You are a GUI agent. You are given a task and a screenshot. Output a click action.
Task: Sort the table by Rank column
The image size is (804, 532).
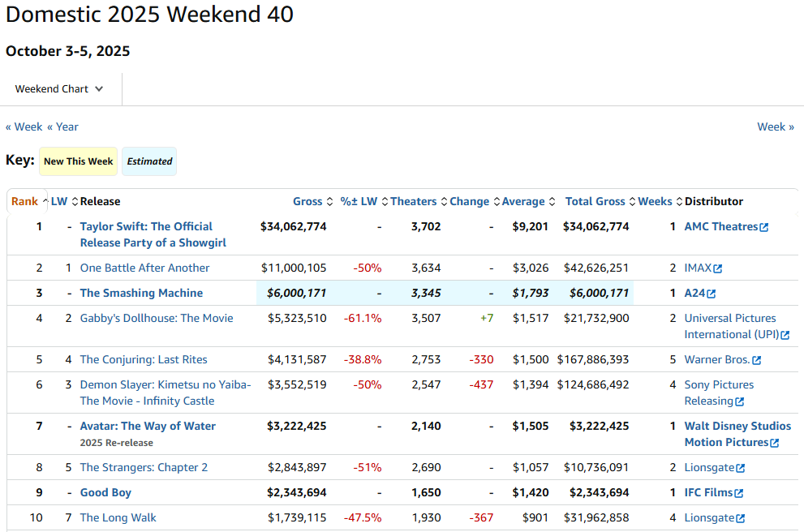point(25,202)
